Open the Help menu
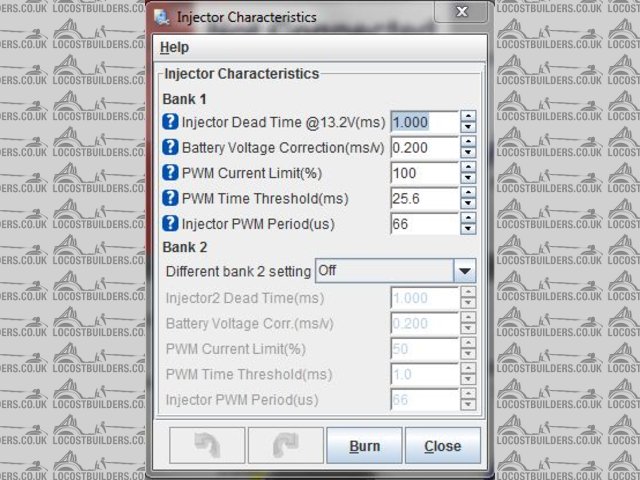The height and width of the screenshot is (480, 640). [174, 47]
